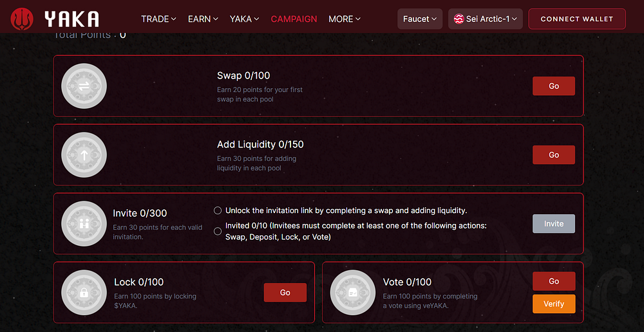Click the 'Unlock the invitation link' instruction text

pyautogui.click(x=346, y=210)
